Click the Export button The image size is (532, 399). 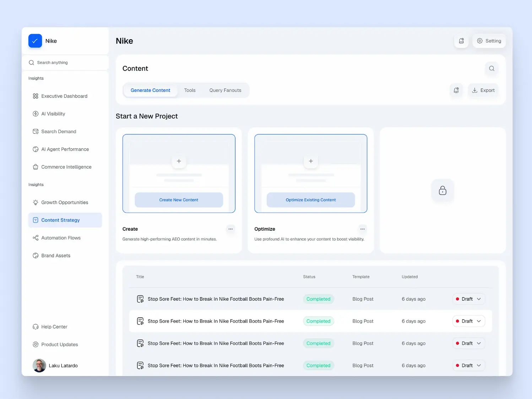coord(483,90)
